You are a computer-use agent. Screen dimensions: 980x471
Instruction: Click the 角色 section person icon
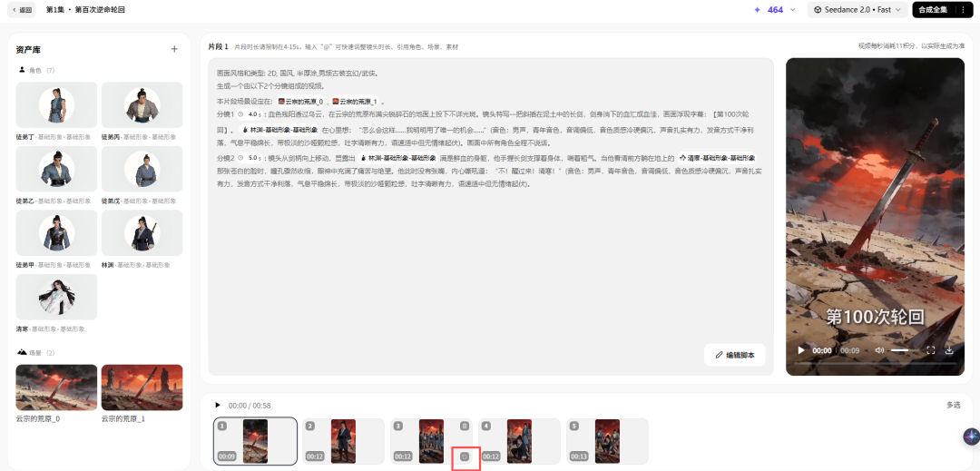coord(22,70)
